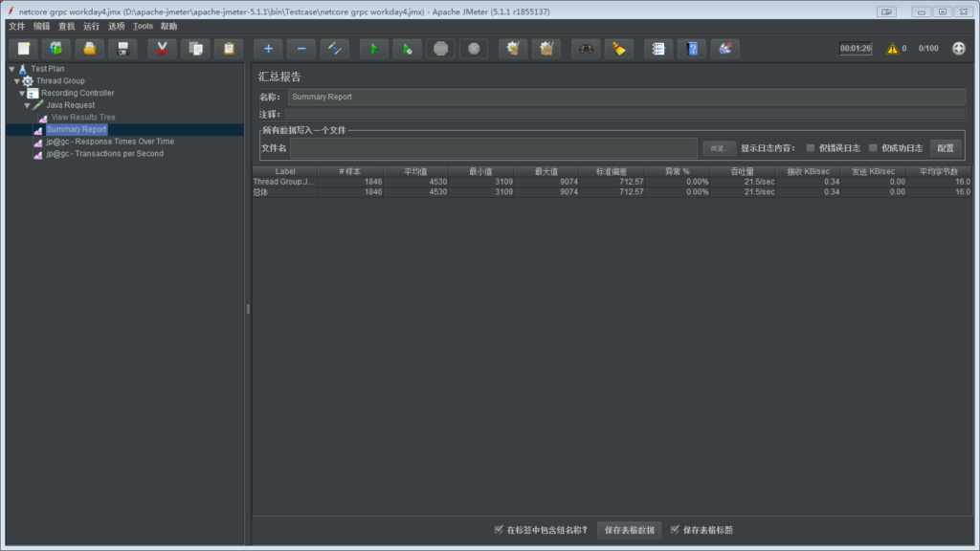Collapse the Thread Group tree node
The height and width of the screenshot is (551, 980).
point(17,81)
